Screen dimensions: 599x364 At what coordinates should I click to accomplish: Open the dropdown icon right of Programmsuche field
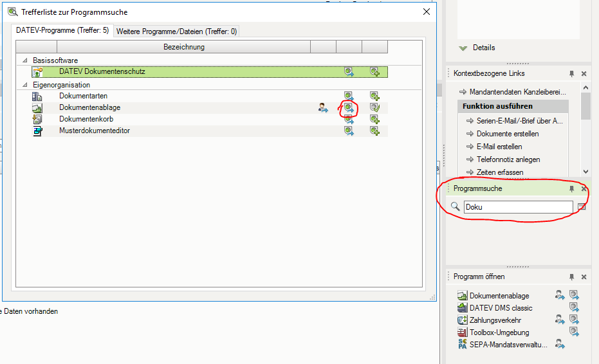click(582, 206)
